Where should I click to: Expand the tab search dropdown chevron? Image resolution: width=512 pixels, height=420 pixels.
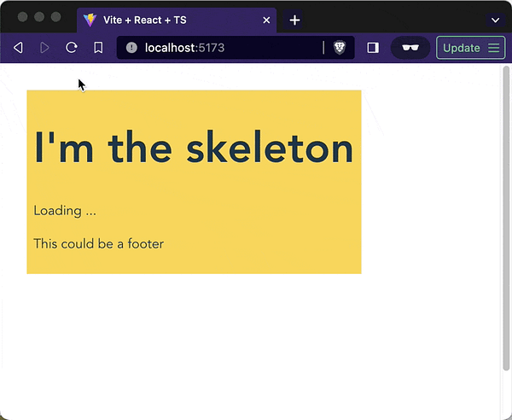[495, 20]
